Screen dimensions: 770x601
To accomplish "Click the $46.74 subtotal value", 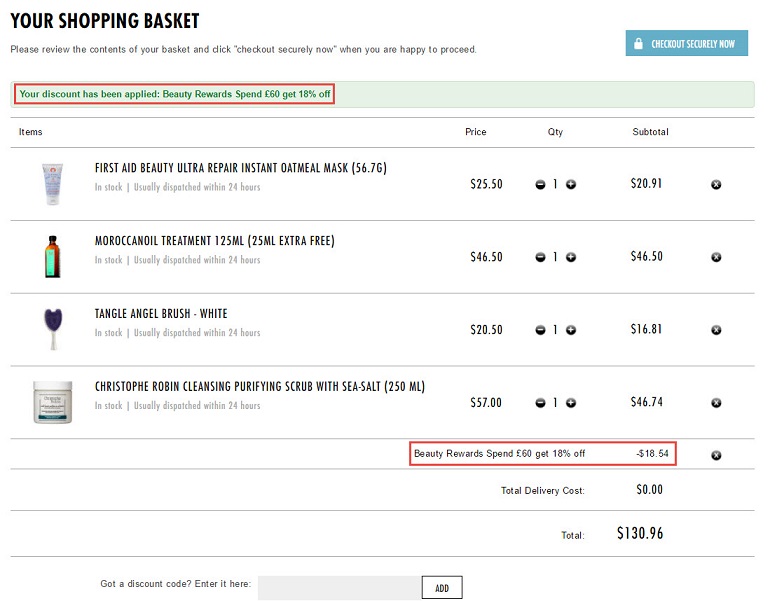I will 647,402.
